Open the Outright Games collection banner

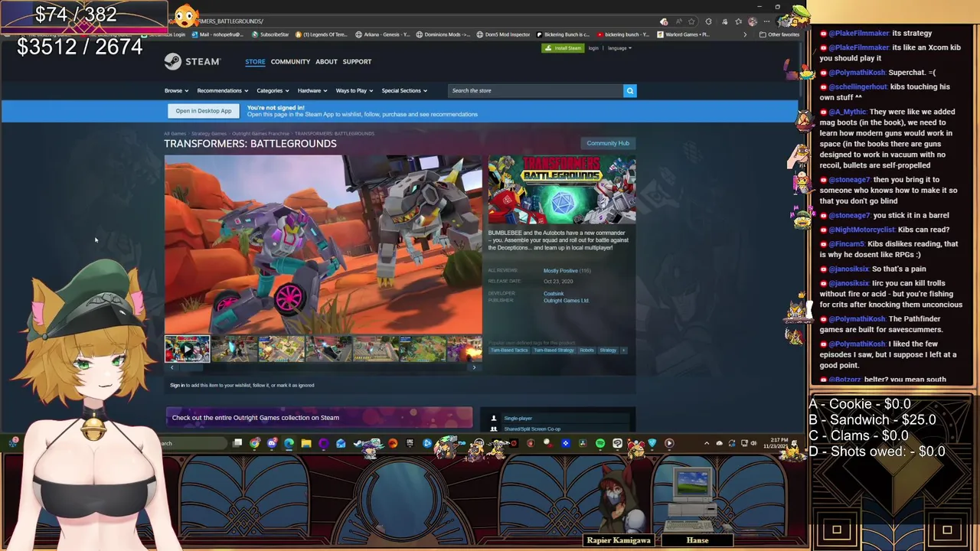[x=319, y=418]
